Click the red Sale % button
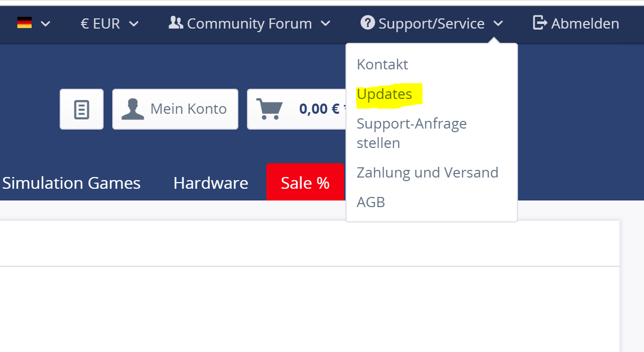 305,183
